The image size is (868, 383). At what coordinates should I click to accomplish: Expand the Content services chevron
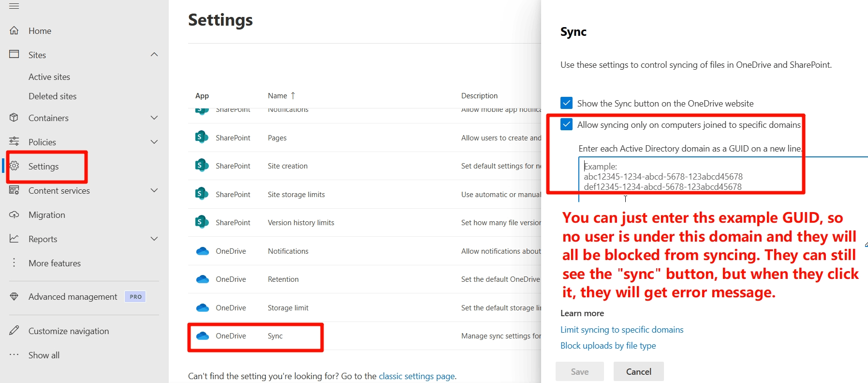click(x=154, y=190)
